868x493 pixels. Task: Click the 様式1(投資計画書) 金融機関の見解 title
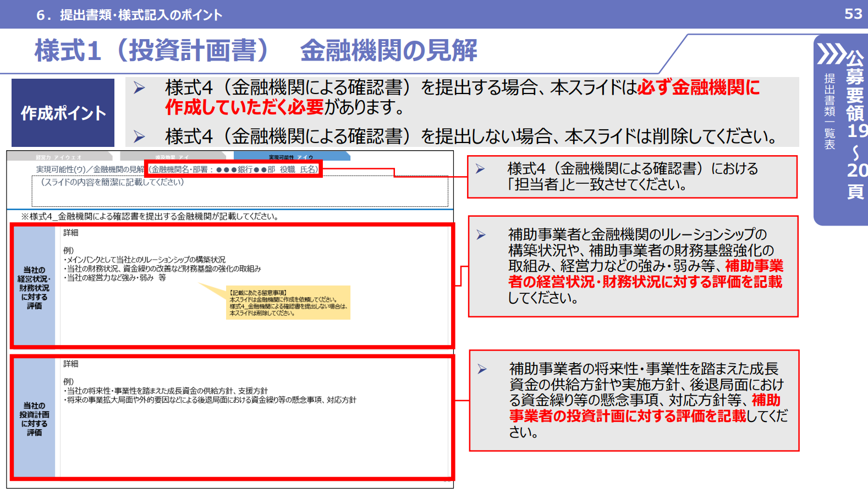pyautogui.click(x=256, y=51)
